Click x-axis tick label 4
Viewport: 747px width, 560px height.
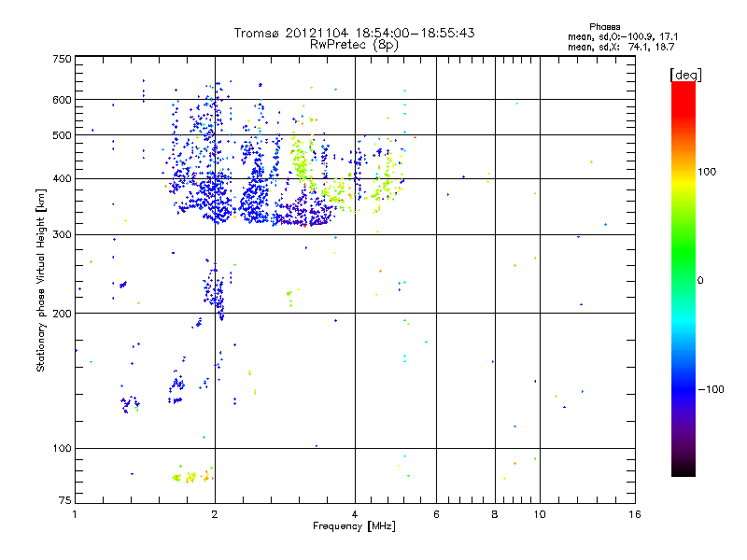[x=355, y=514]
